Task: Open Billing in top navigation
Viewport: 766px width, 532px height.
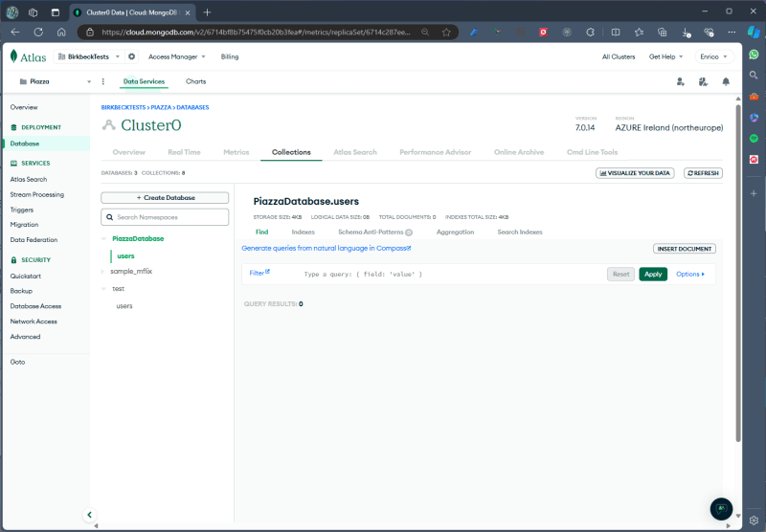Action: [x=230, y=56]
